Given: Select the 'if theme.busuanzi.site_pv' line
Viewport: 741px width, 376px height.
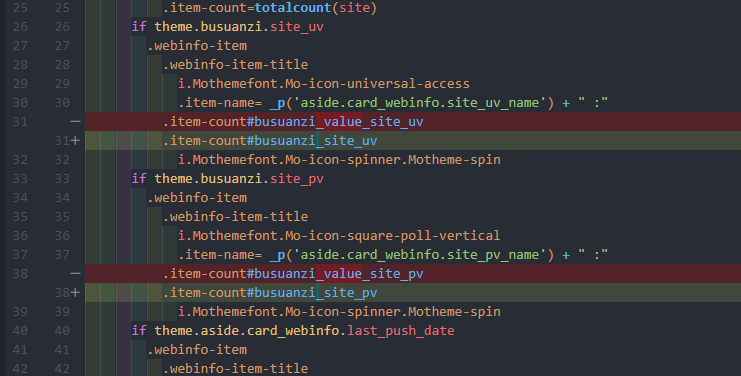Looking at the screenshot, I should 228,179.
